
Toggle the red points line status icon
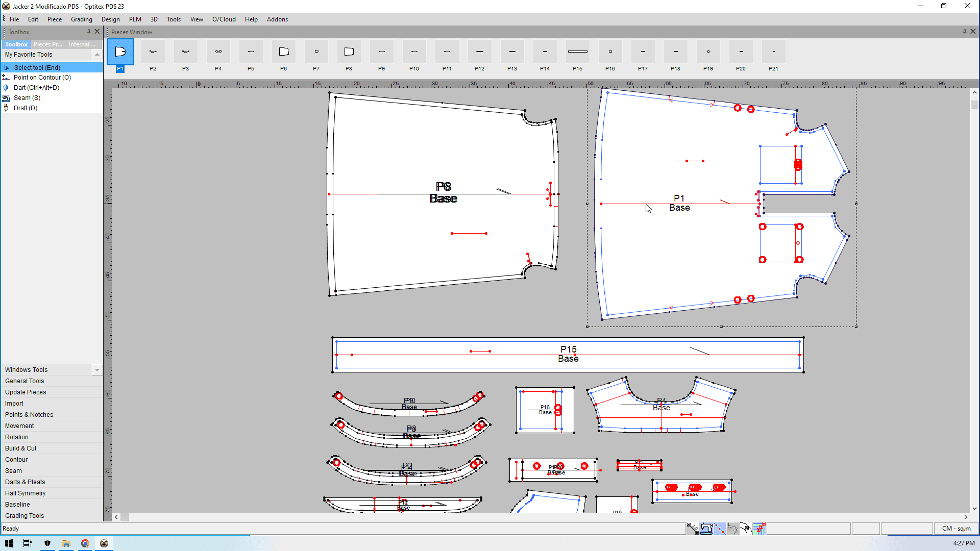coord(720,529)
